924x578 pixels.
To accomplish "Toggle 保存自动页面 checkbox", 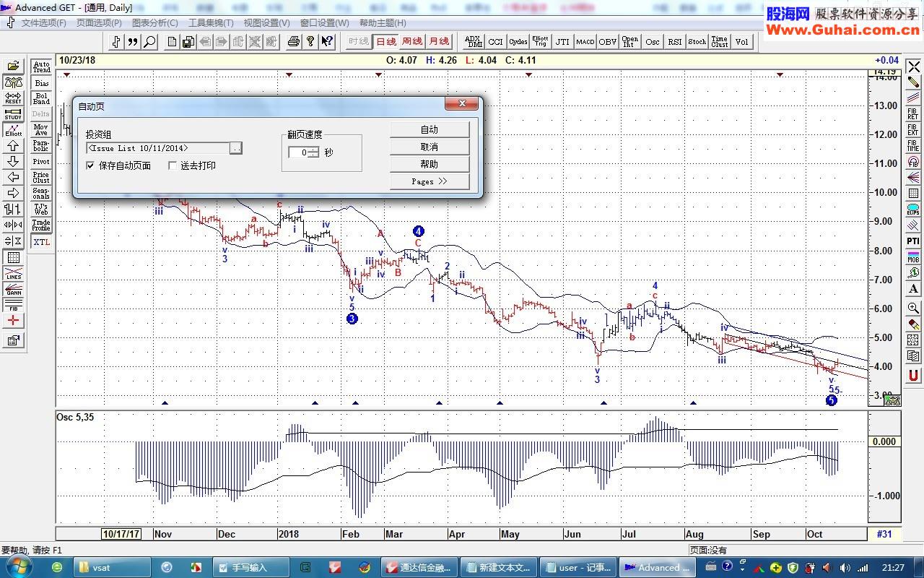I will click(x=90, y=165).
